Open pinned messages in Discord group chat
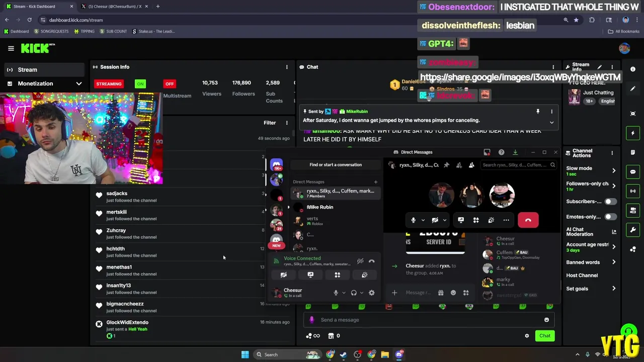The height and width of the screenshot is (362, 644). point(446,165)
